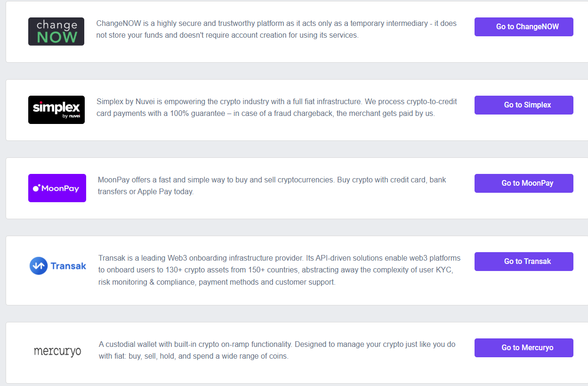Click the blue Transak arrows icon
Screen dimensions: 588x386
click(x=39, y=266)
